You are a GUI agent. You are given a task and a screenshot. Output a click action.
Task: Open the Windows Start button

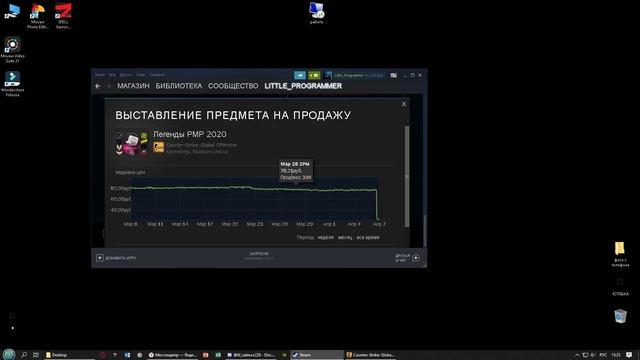(9, 355)
